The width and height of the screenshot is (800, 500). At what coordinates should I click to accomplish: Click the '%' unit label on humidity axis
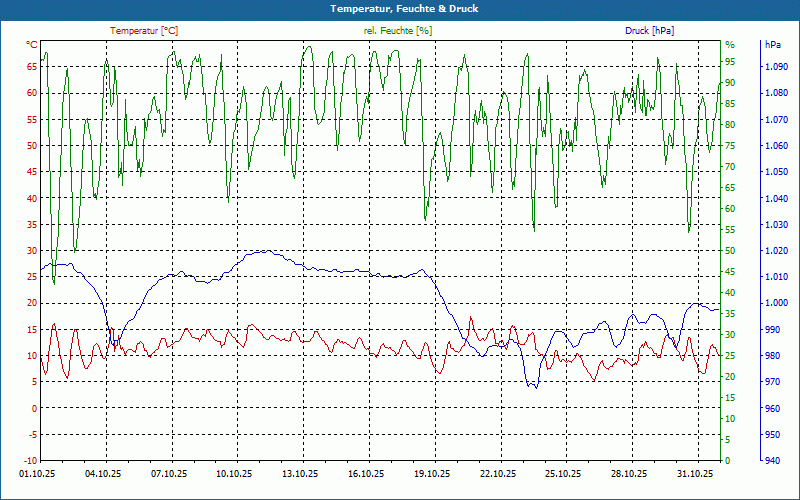point(730,45)
